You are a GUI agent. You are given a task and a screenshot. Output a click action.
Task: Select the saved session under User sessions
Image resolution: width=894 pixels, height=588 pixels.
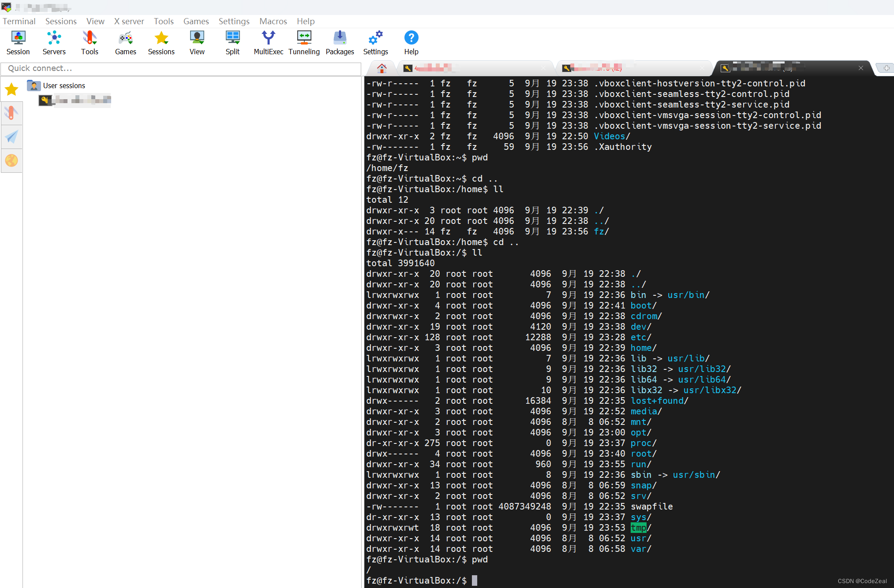point(75,100)
